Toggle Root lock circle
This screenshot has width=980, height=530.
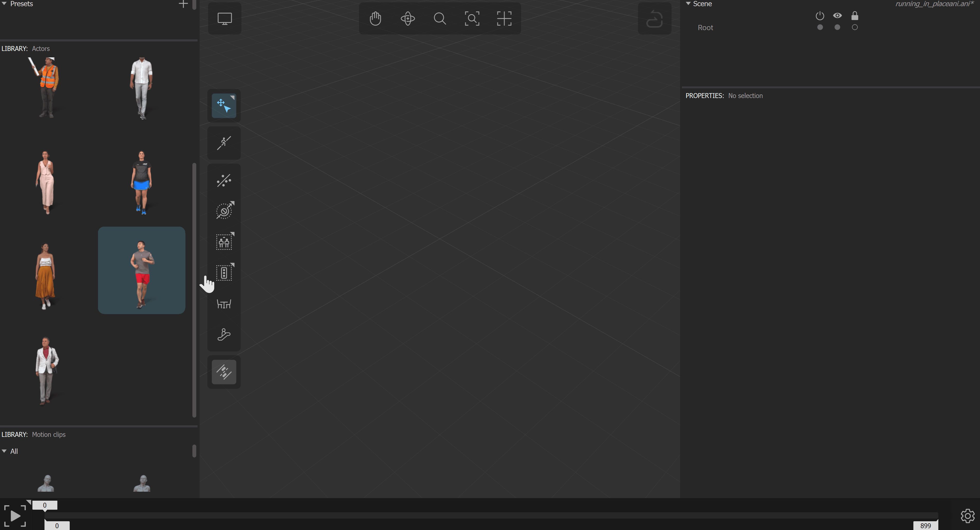(x=855, y=27)
